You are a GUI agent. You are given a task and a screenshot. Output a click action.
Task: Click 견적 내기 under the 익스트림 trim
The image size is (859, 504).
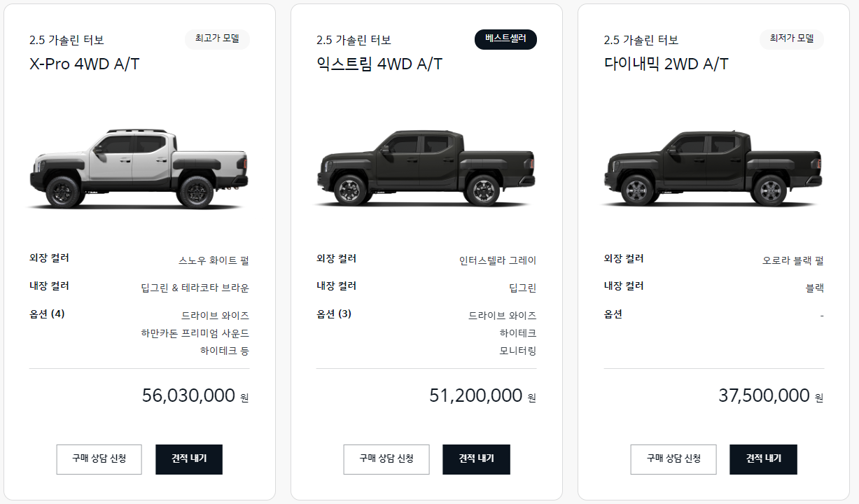[x=476, y=459]
